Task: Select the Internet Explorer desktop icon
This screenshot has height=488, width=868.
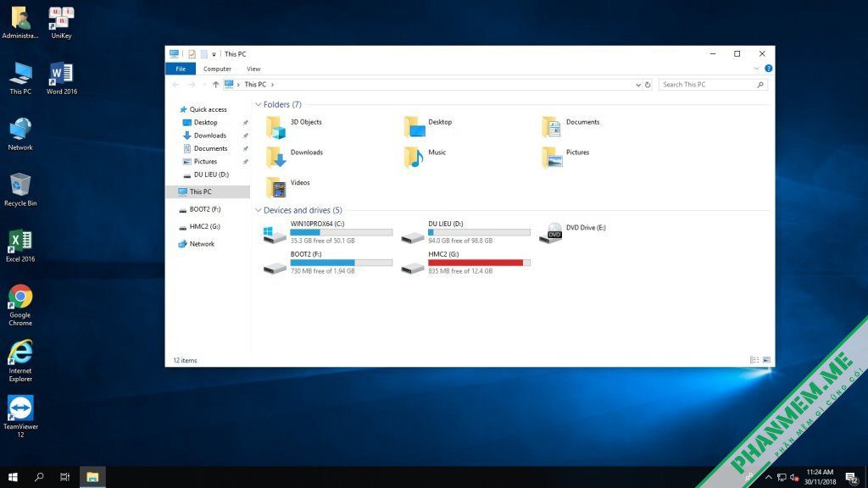Action: pyautogui.click(x=20, y=361)
